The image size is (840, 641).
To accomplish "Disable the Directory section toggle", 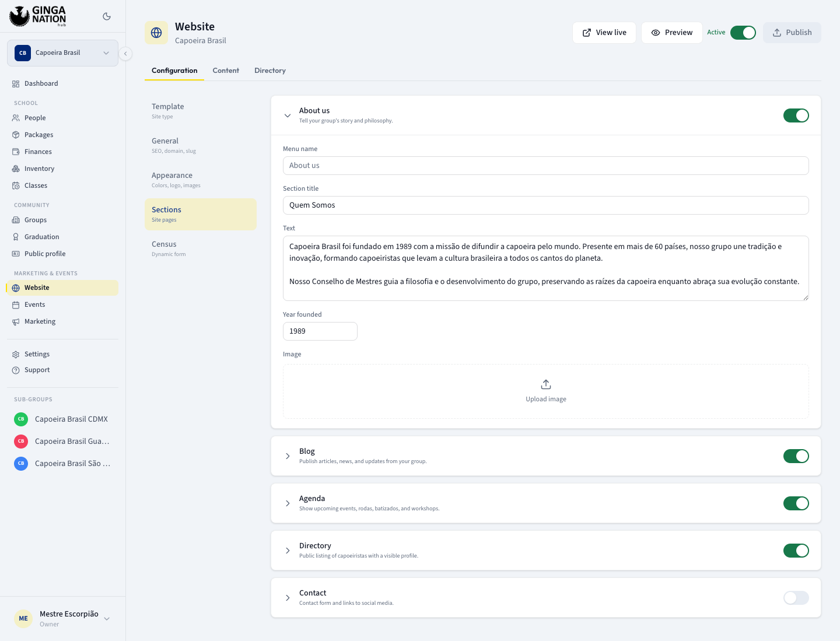I will [x=796, y=551].
